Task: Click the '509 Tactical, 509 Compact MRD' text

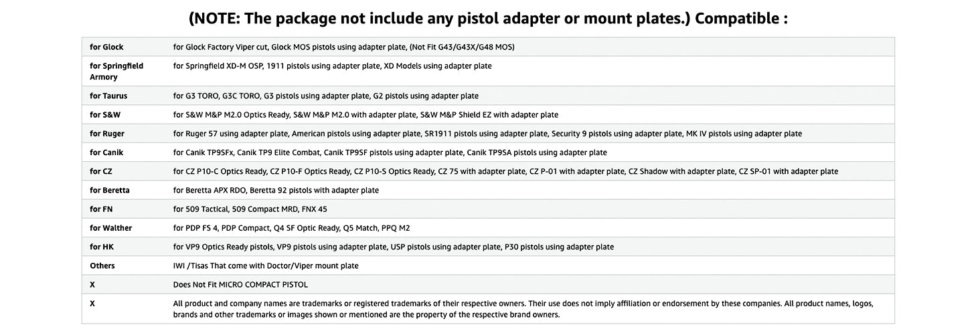Action: [250, 209]
